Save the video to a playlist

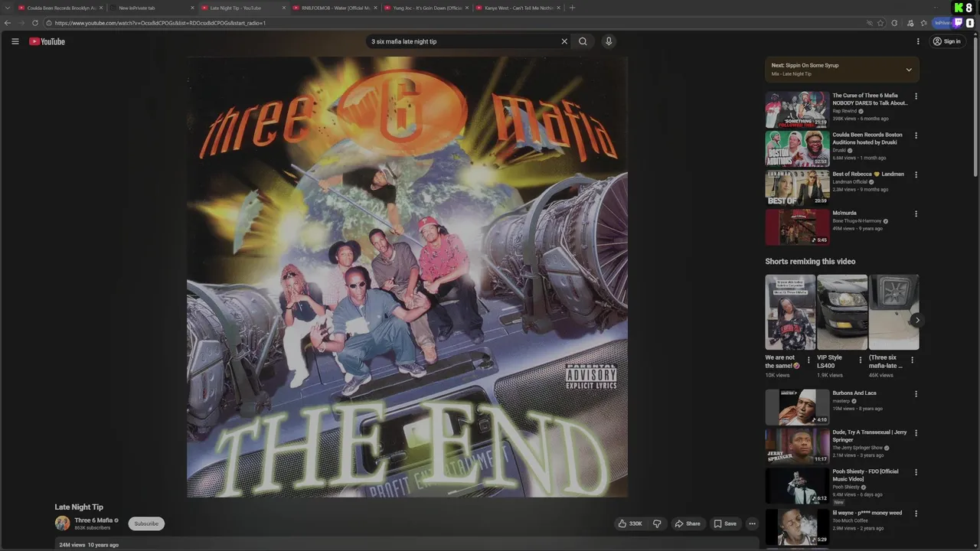click(724, 523)
